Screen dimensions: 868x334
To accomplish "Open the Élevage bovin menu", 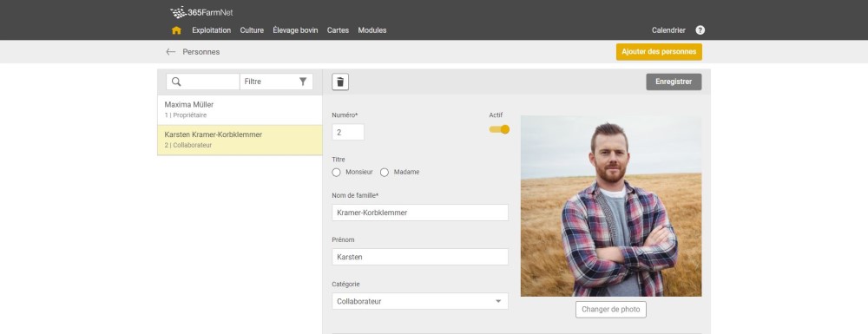I will tap(295, 30).
